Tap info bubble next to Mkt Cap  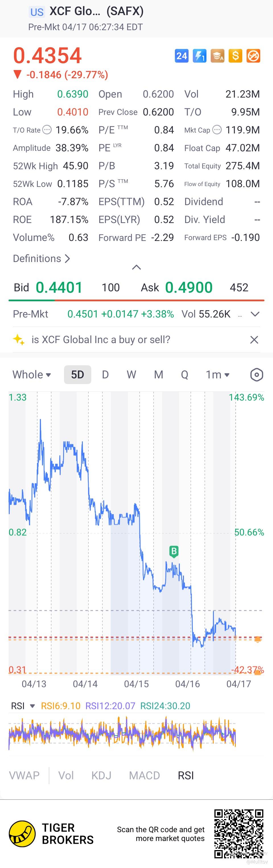pos(217,130)
